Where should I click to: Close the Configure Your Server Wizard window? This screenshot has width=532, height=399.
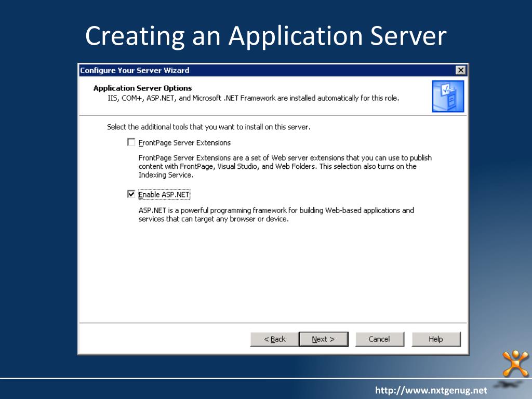(x=460, y=70)
